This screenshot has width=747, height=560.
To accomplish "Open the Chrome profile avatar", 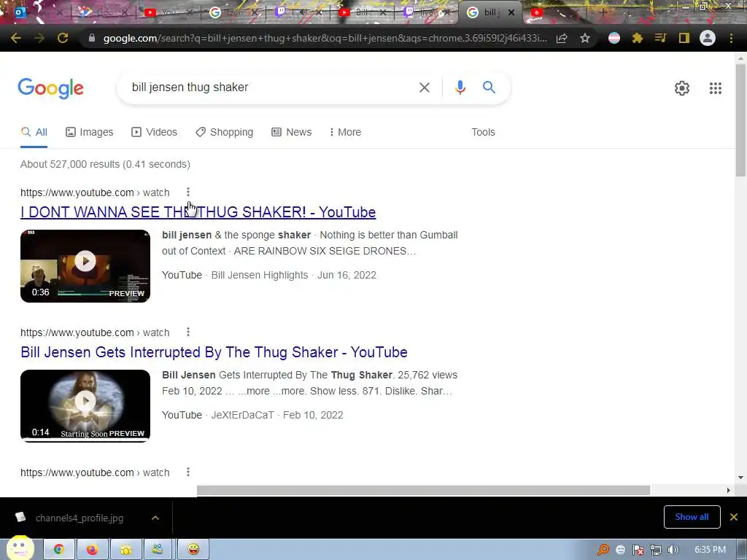I will pyautogui.click(x=708, y=38).
